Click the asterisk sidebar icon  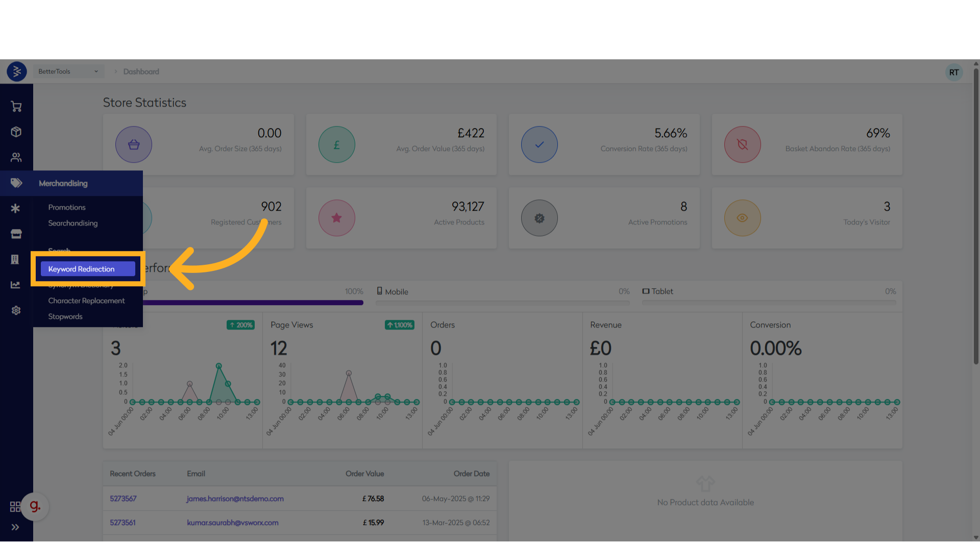[x=16, y=209]
